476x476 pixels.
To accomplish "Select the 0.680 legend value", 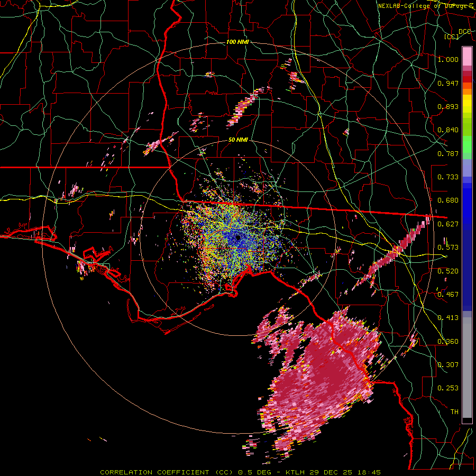I will (448, 200).
